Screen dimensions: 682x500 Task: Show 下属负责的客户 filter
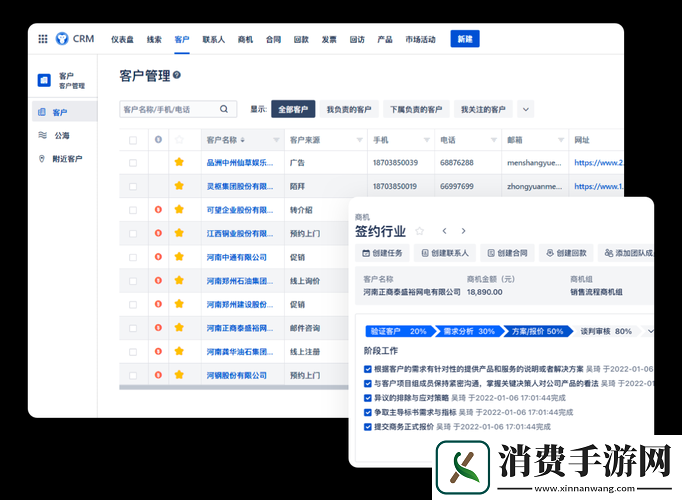point(416,109)
